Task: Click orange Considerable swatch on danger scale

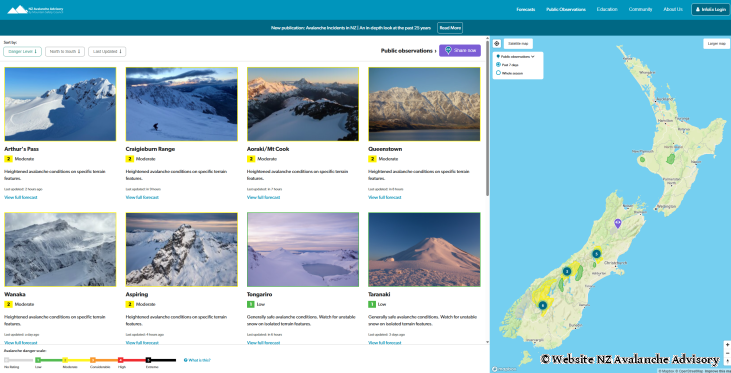Action: tap(93, 360)
